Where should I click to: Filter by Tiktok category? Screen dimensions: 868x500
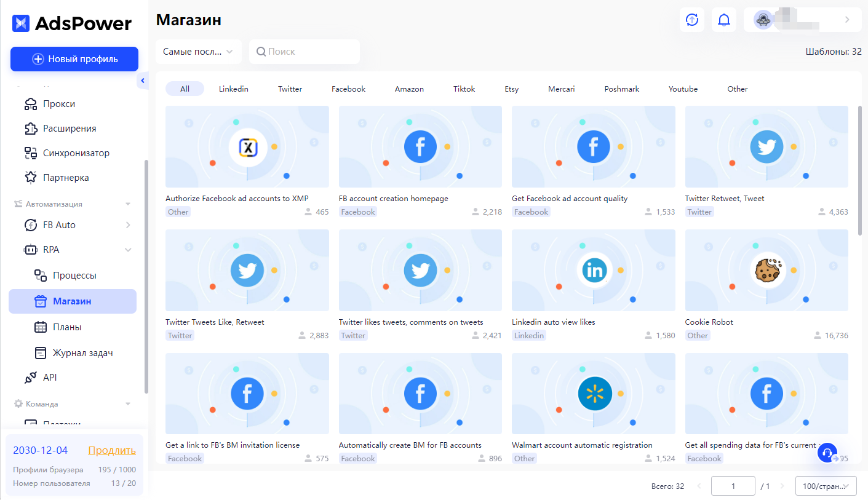[464, 89]
